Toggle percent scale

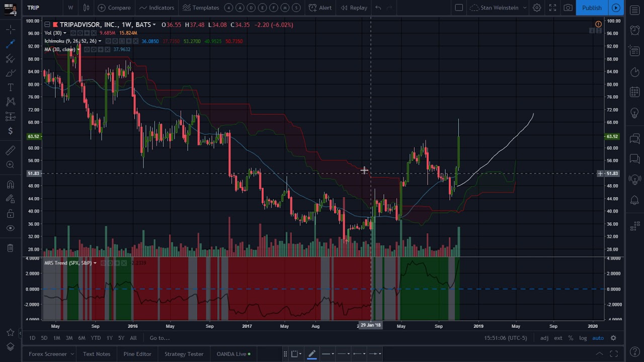[x=571, y=338]
